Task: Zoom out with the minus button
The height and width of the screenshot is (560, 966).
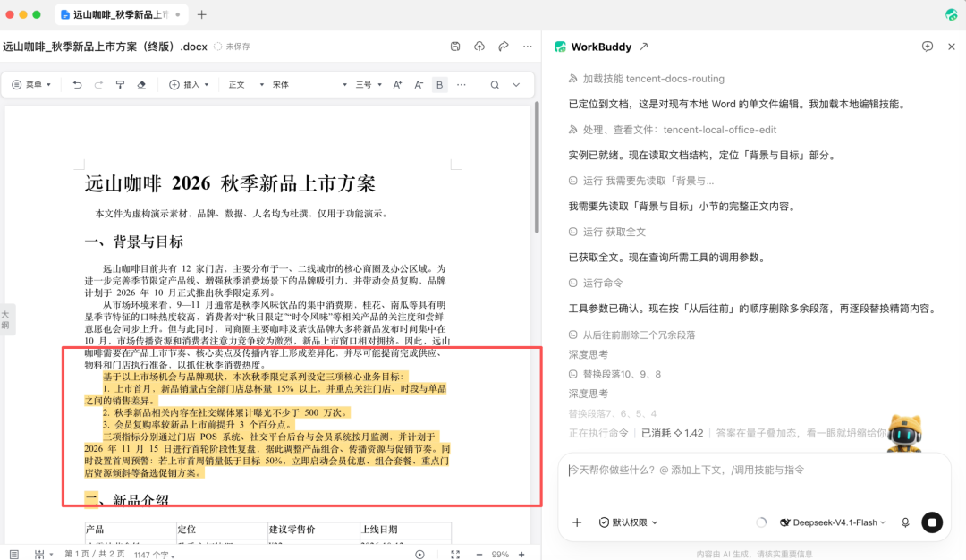Action: (x=479, y=555)
